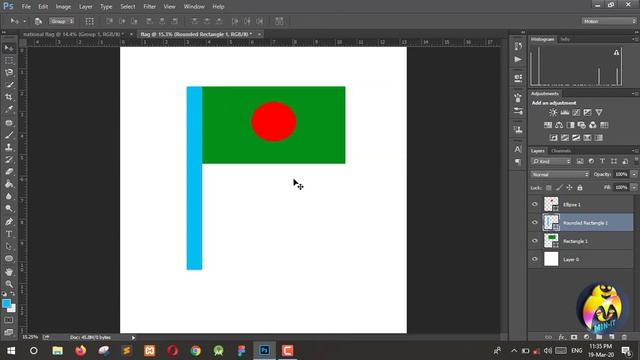
Task: Open the status bar info arrow
Action: 133,338
